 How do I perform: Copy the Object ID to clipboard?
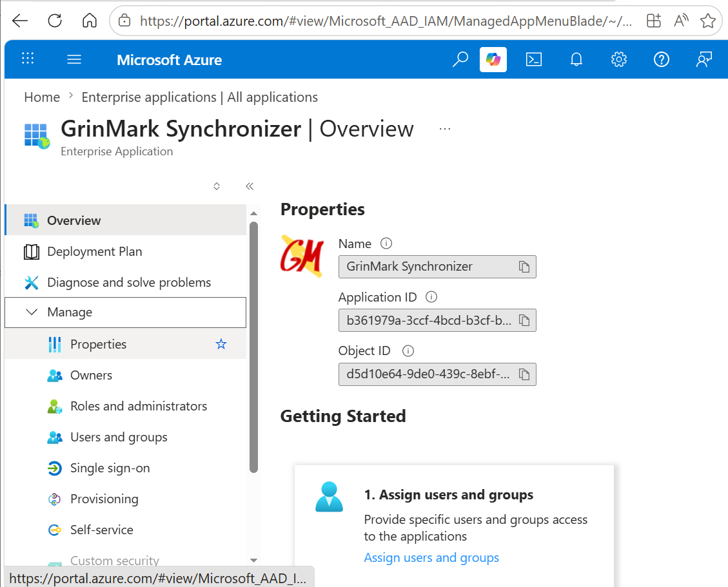coord(524,374)
